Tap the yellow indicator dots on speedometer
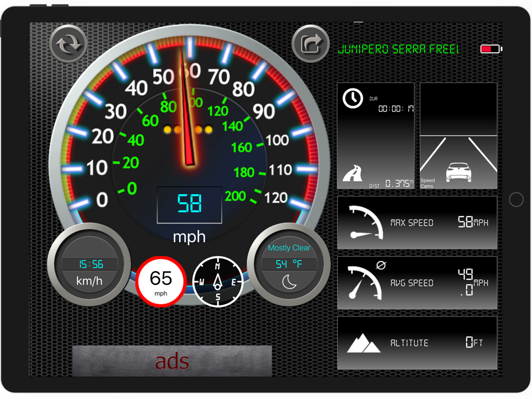Viewport: 532px width, 399px height. (188, 129)
